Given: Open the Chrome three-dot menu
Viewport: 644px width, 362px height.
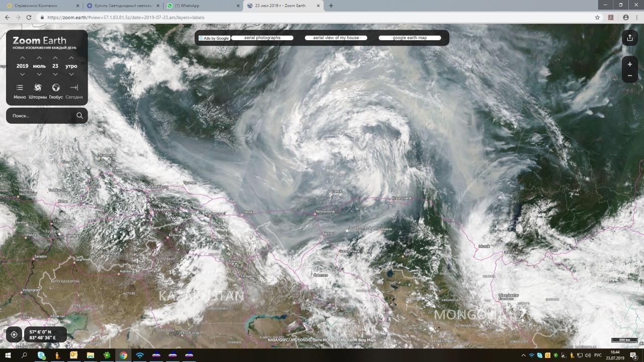Looking at the screenshot, I should pos(637,17).
